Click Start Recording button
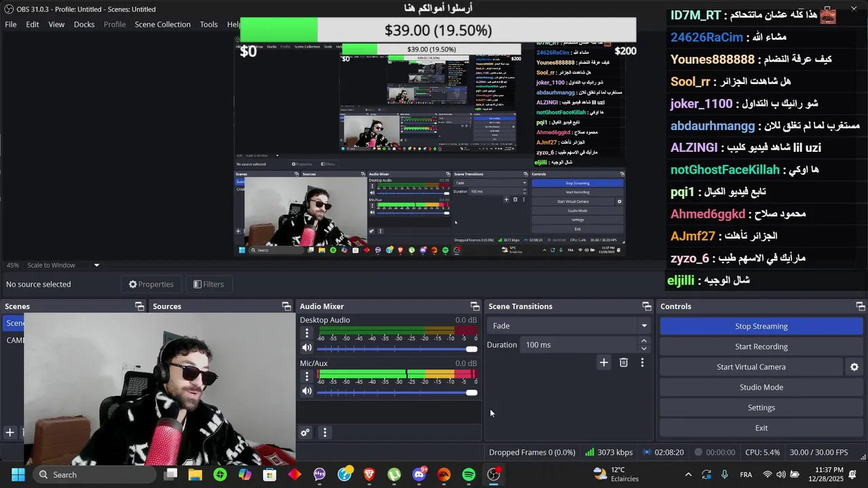 [x=761, y=346]
